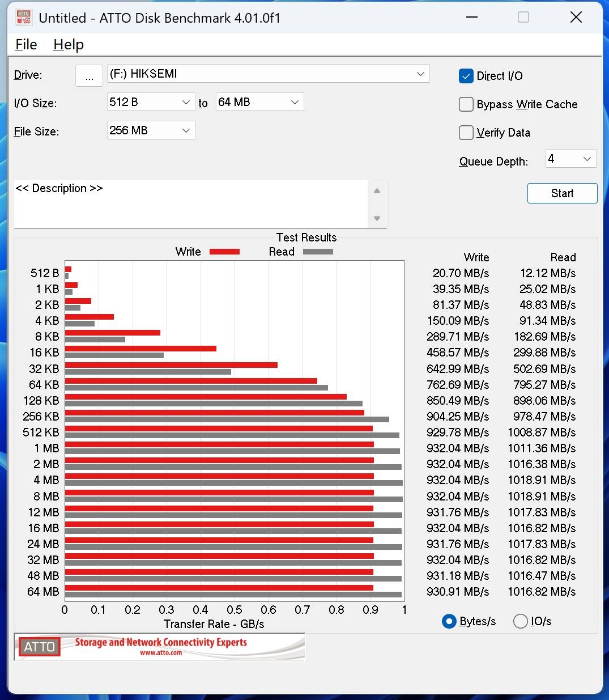Click the 12.12 MB/s read value
The height and width of the screenshot is (700, 609).
point(548,273)
